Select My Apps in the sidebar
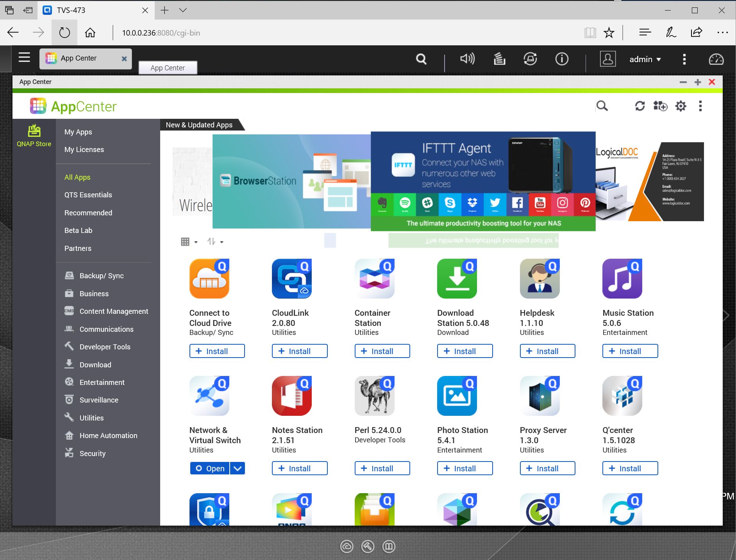The height and width of the screenshot is (560, 736). coord(78,132)
